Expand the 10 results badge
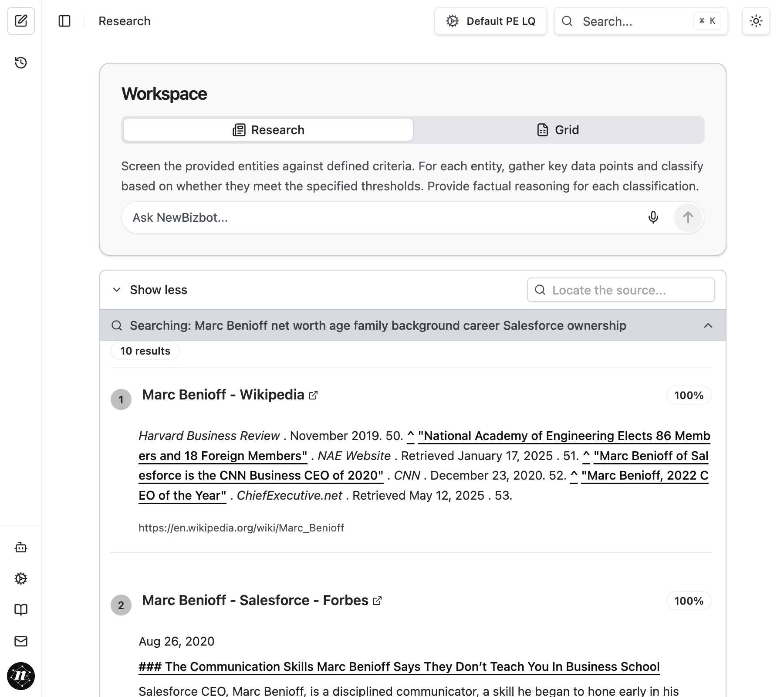The height and width of the screenshot is (697, 784). point(145,350)
